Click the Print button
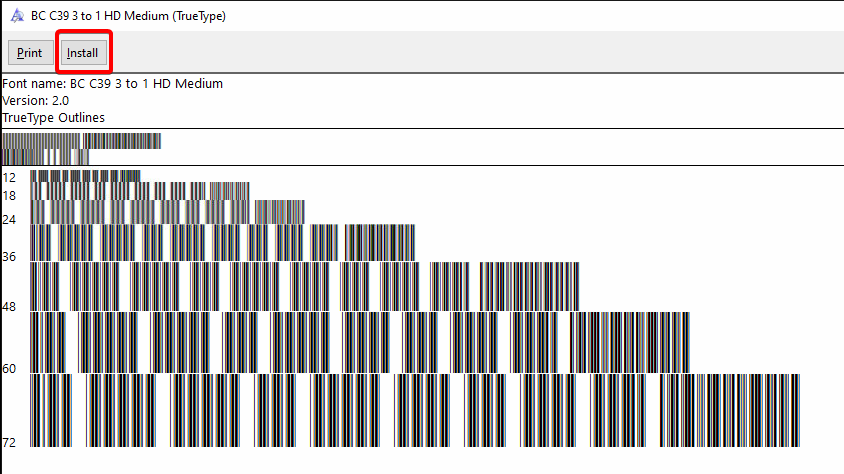The image size is (844, 474). [x=30, y=53]
